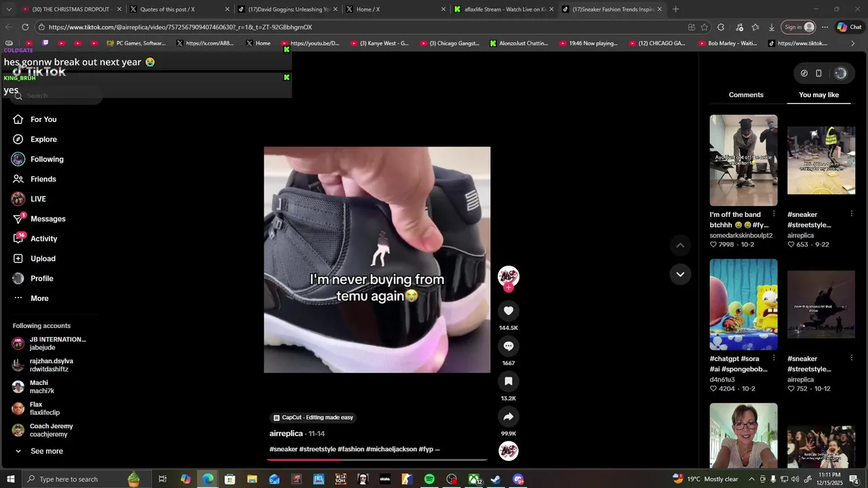Reload the page with refresh icon
The width and height of the screenshot is (868, 488).
tap(25, 27)
